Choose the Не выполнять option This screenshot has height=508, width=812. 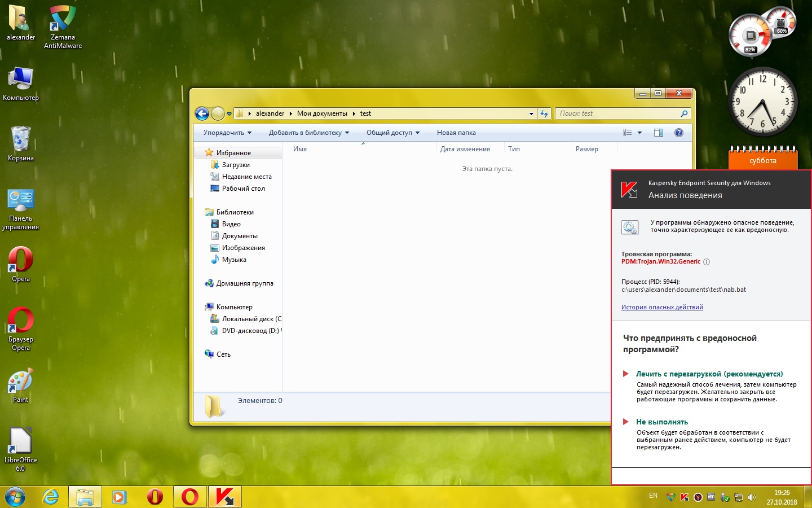click(661, 422)
